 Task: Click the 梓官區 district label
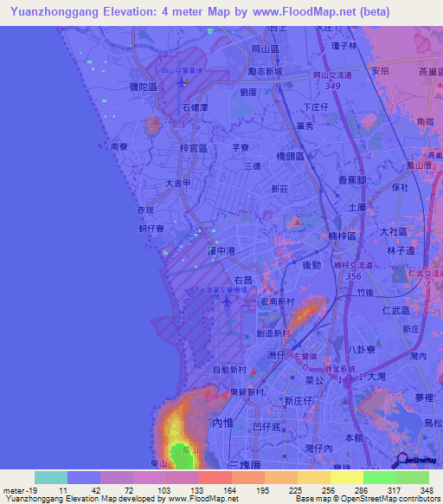coord(194,148)
